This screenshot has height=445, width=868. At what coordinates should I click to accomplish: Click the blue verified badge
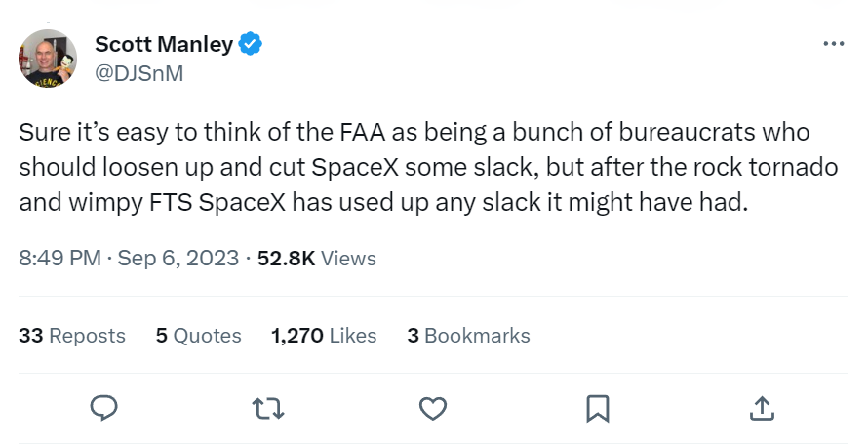(x=252, y=44)
